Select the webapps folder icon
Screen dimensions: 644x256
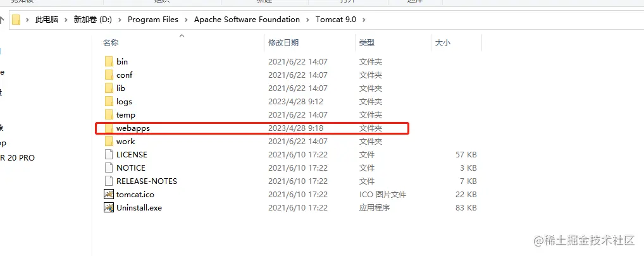(108, 128)
